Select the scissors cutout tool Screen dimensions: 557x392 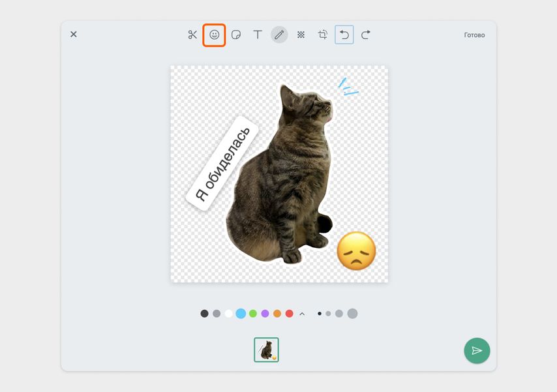[192, 35]
